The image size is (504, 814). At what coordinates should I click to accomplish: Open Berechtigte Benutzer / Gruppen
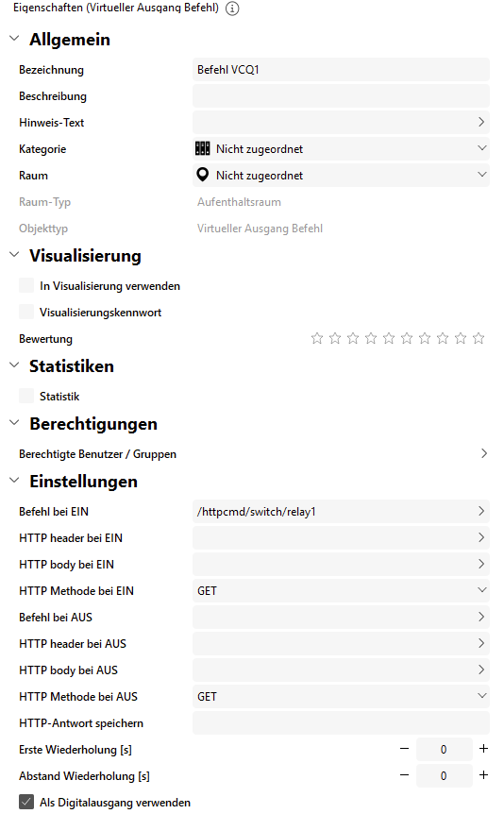[254, 454]
